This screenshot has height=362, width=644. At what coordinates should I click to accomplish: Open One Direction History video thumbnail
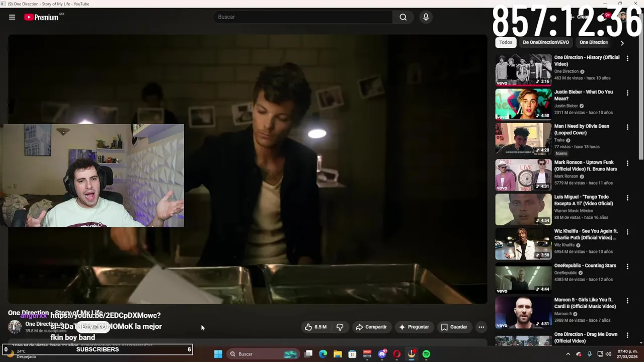tap(523, 70)
